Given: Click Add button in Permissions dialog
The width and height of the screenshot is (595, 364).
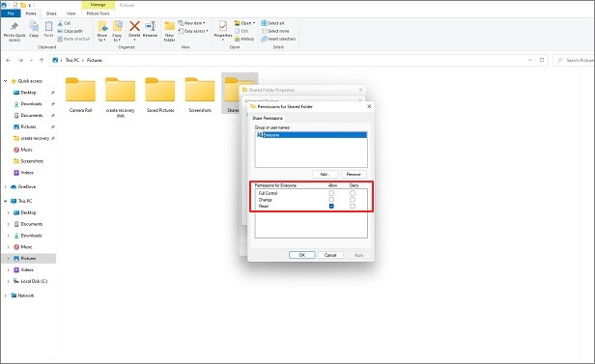Looking at the screenshot, I should (x=326, y=174).
